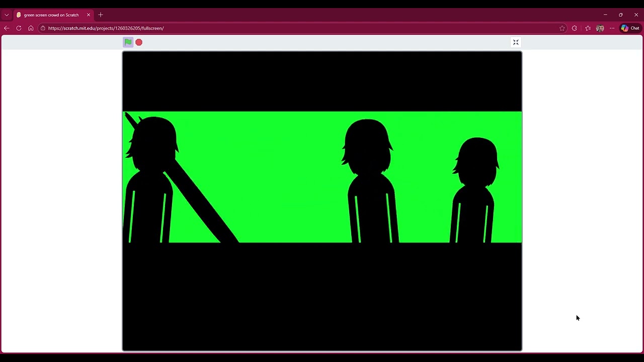Screen dimensions: 644x362
Task: Click the red stop button
Action: [139, 42]
